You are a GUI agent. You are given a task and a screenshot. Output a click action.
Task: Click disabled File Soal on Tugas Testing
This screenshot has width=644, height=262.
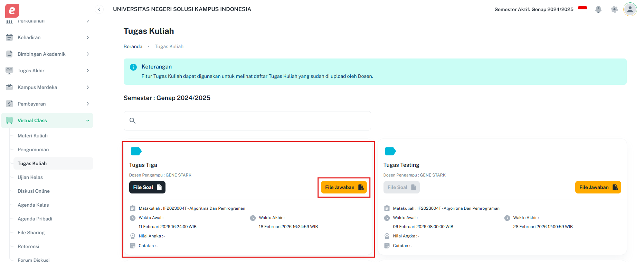(x=401, y=187)
